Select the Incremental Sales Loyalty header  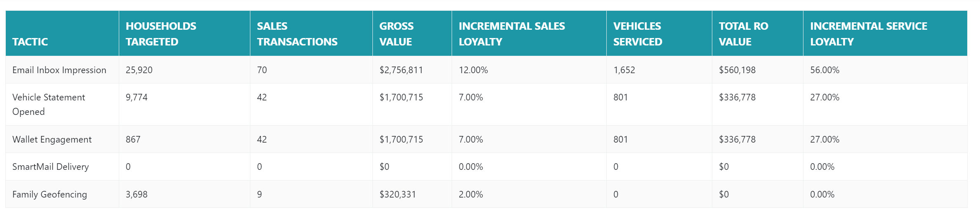pyautogui.click(x=511, y=34)
